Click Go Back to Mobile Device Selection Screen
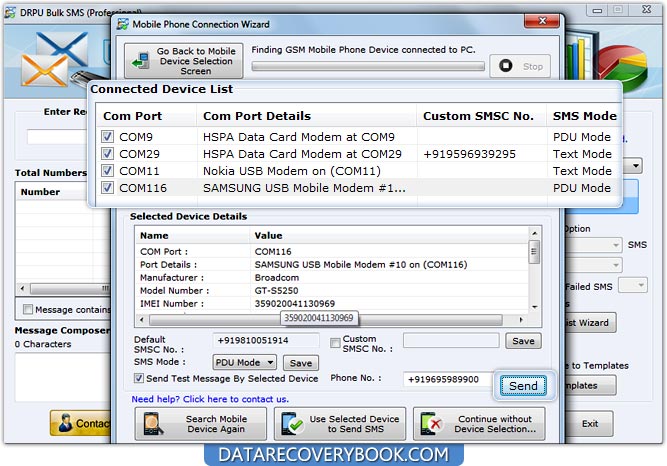The width and height of the screenshot is (667, 466). (183, 61)
